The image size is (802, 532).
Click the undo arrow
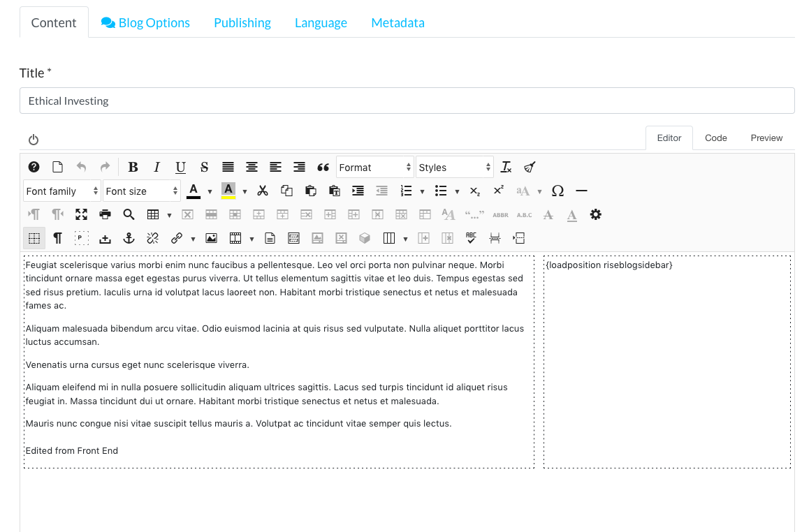81,167
